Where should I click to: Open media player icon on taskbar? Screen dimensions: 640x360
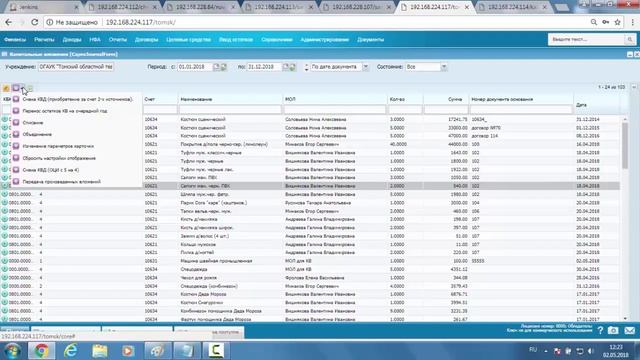click(128, 351)
